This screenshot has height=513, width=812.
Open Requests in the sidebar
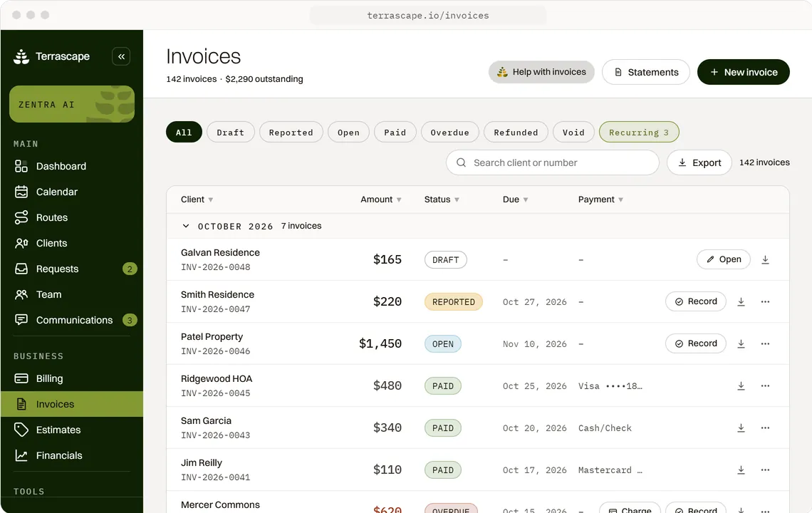point(72,269)
